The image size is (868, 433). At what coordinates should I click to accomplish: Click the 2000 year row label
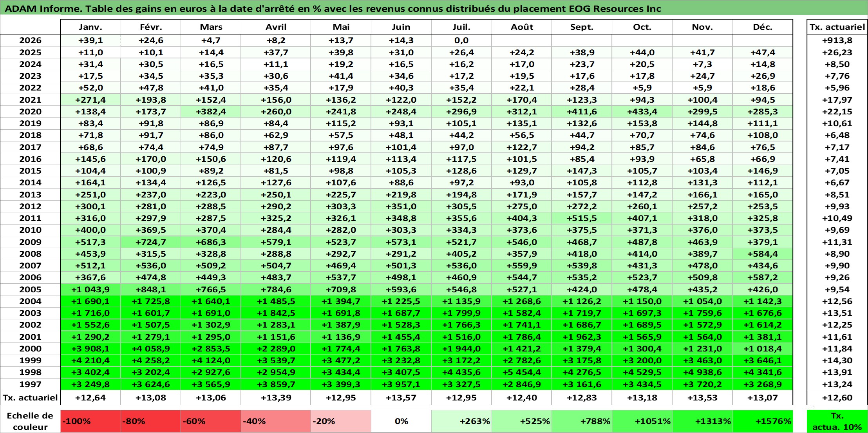[30, 349]
